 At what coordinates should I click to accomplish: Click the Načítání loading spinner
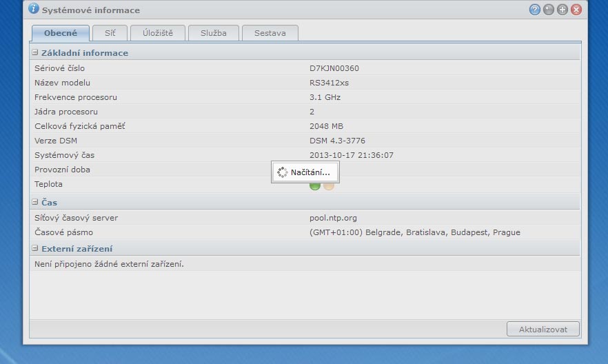283,172
